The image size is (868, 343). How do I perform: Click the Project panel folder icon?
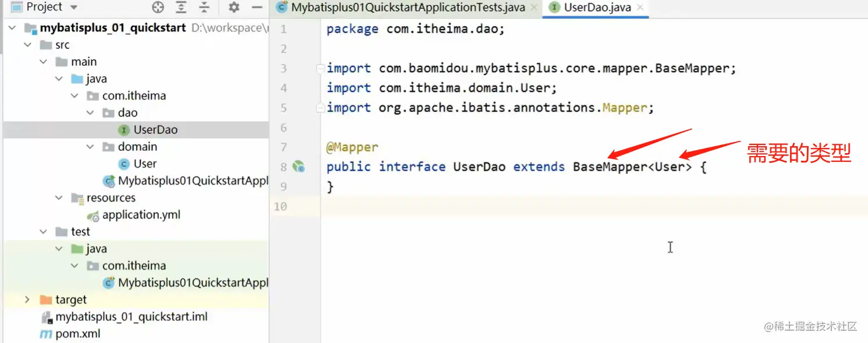[x=17, y=7]
